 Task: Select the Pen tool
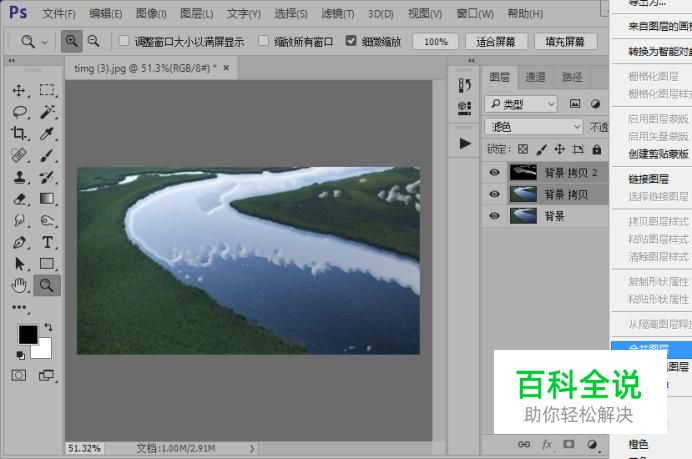(x=19, y=242)
